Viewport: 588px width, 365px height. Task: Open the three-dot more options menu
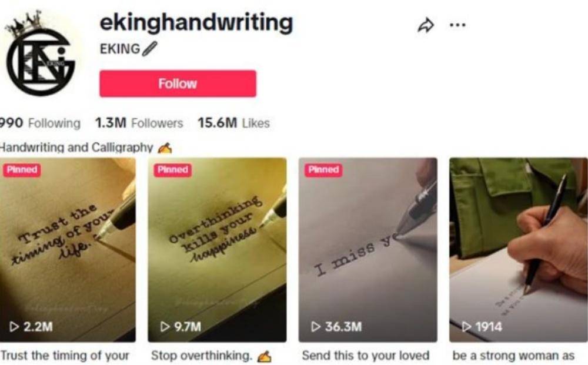tap(457, 25)
